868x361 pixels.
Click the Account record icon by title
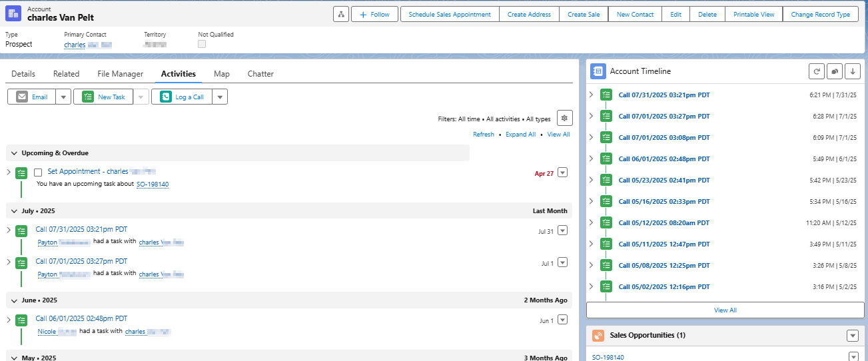click(13, 13)
